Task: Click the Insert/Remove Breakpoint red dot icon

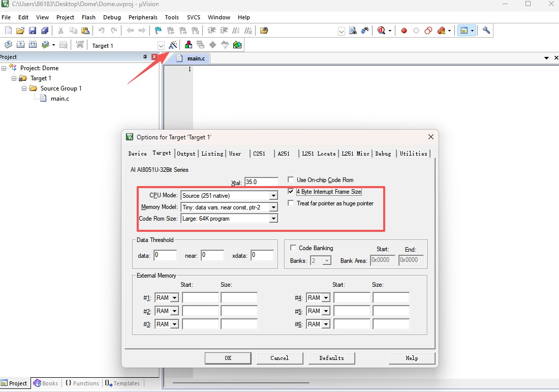Action: click(404, 31)
